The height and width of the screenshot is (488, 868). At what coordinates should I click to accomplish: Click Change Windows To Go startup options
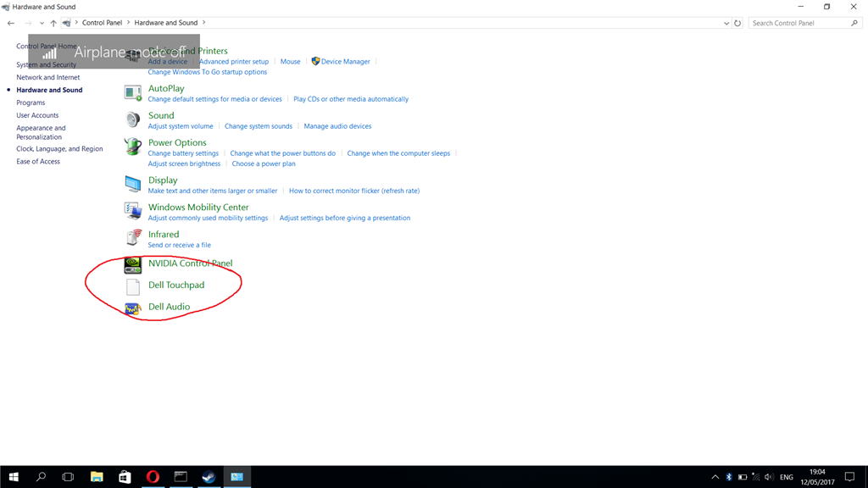tap(207, 72)
